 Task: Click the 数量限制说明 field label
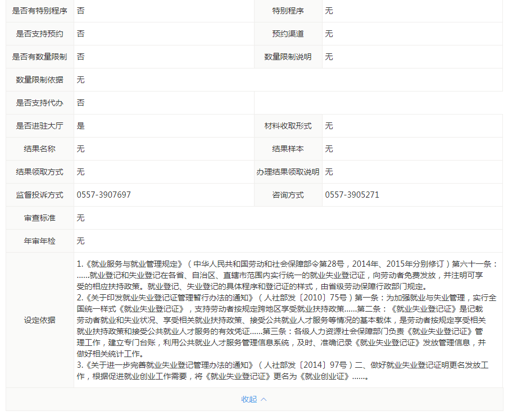[288, 57]
